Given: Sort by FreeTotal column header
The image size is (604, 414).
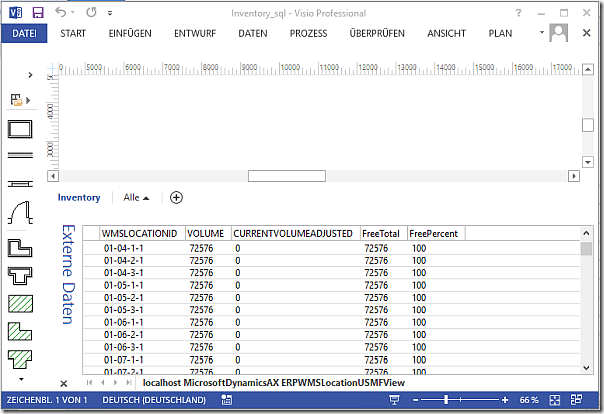Looking at the screenshot, I should [x=384, y=233].
